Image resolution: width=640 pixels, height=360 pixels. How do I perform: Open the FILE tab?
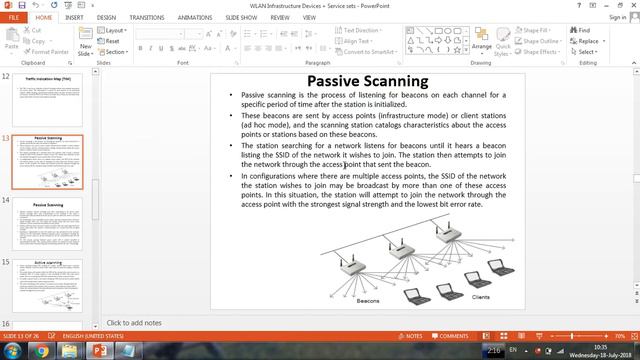click(13, 18)
